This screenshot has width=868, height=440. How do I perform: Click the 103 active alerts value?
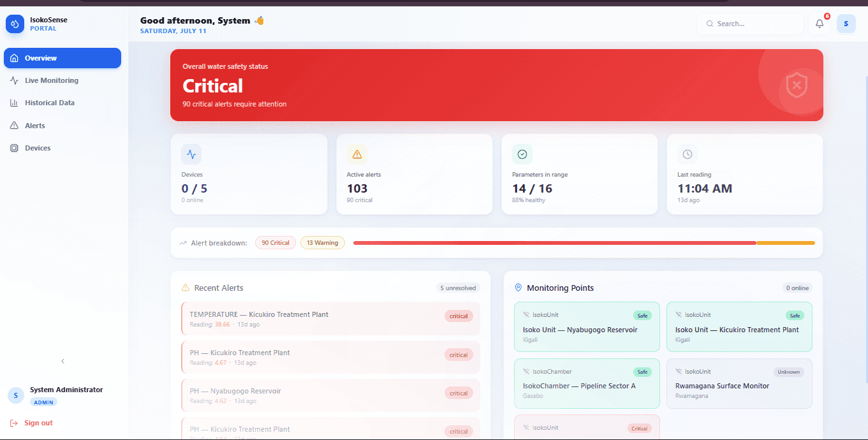click(357, 189)
